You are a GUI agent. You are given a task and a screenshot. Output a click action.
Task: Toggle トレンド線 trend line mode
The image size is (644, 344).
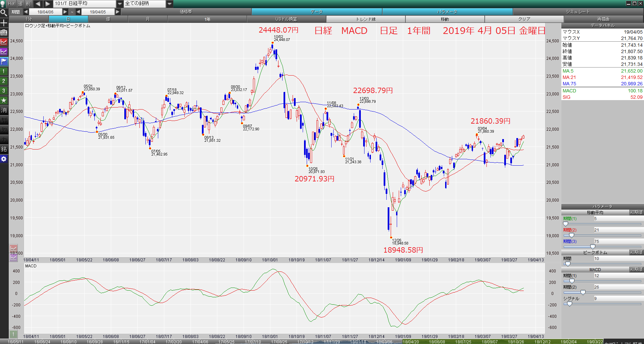[x=366, y=19]
